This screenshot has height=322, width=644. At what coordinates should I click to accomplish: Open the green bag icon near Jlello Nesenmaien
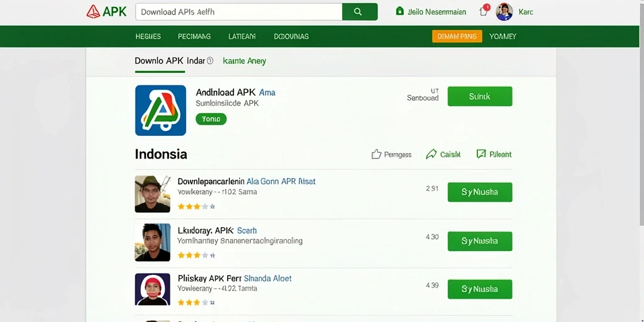pyautogui.click(x=399, y=11)
